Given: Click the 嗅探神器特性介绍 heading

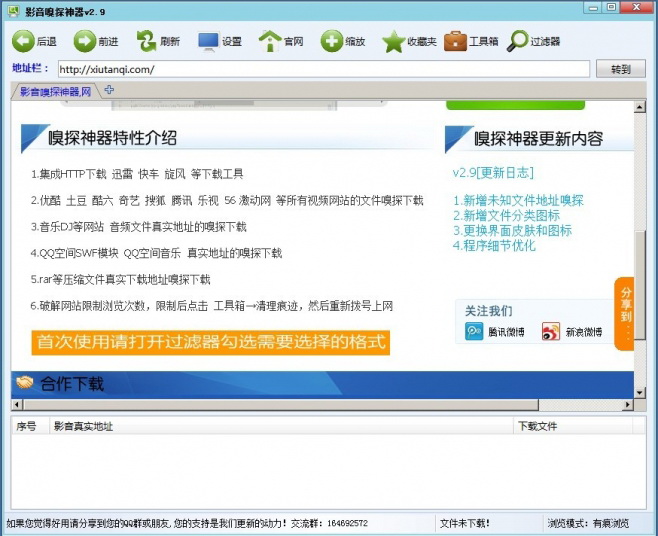Looking at the screenshot, I should pos(112,138).
